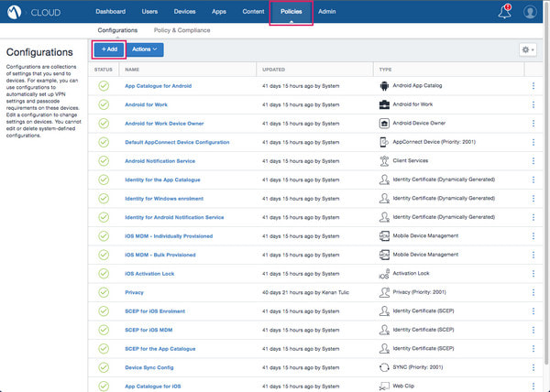Open row menu for Android for Work Device Owner
550x392 pixels.
pyautogui.click(x=533, y=124)
